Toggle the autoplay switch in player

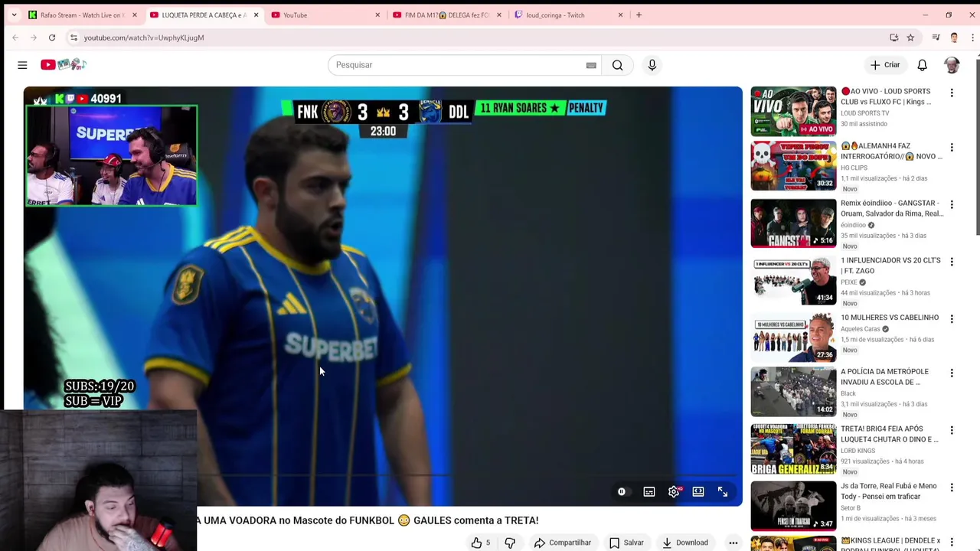tap(622, 492)
